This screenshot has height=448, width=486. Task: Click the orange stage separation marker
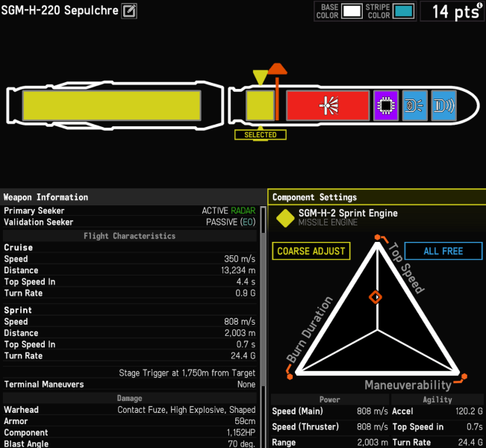[277, 91]
